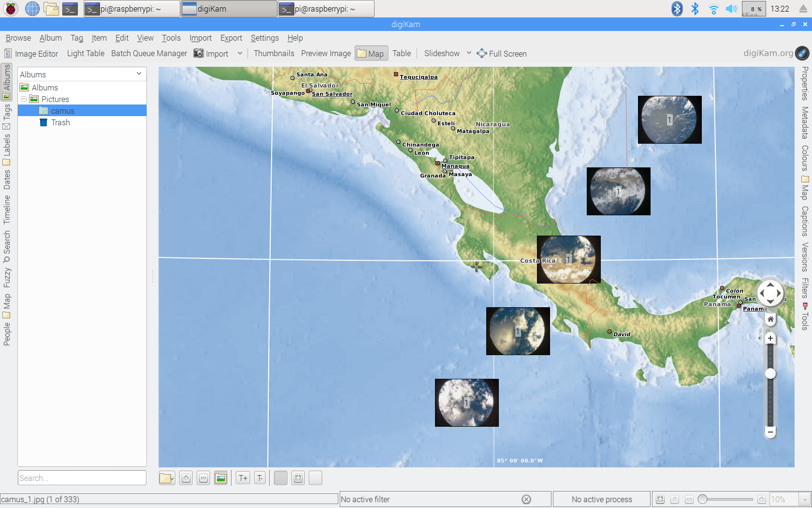The height and width of the screenshot is (508, 812).
Task: Decrease thumbnail size with T- button
Action: pyautogui.click(x=260, y=478)
